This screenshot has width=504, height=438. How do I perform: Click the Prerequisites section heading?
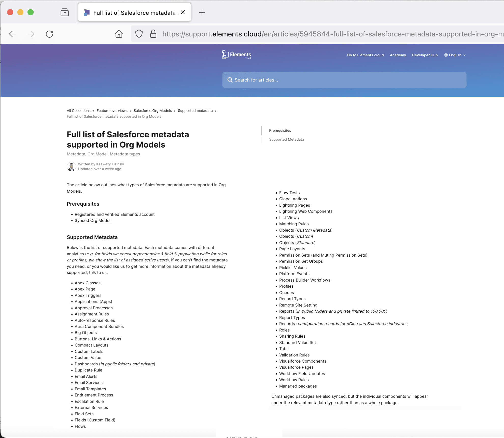point(83,204)
